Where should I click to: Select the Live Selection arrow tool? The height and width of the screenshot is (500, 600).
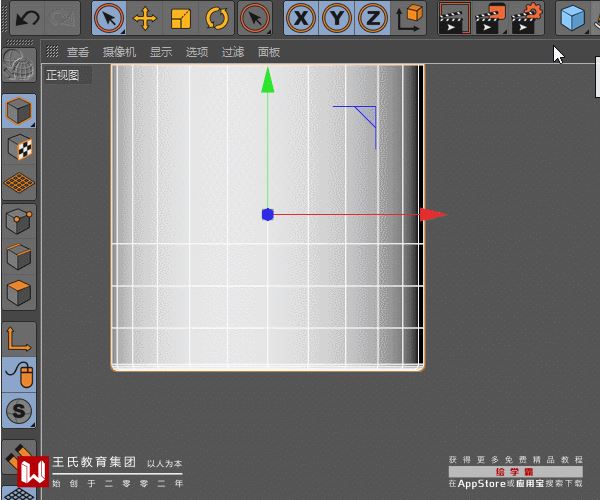point(109,18)
